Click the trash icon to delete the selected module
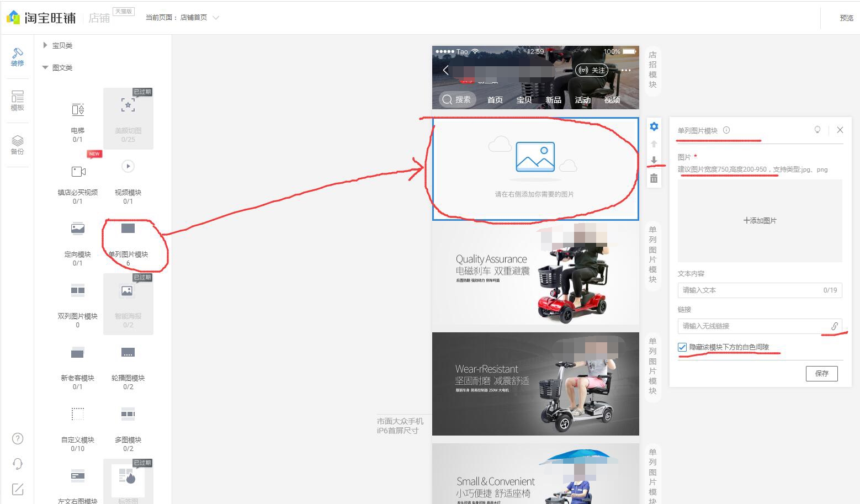 pos(654,178)
